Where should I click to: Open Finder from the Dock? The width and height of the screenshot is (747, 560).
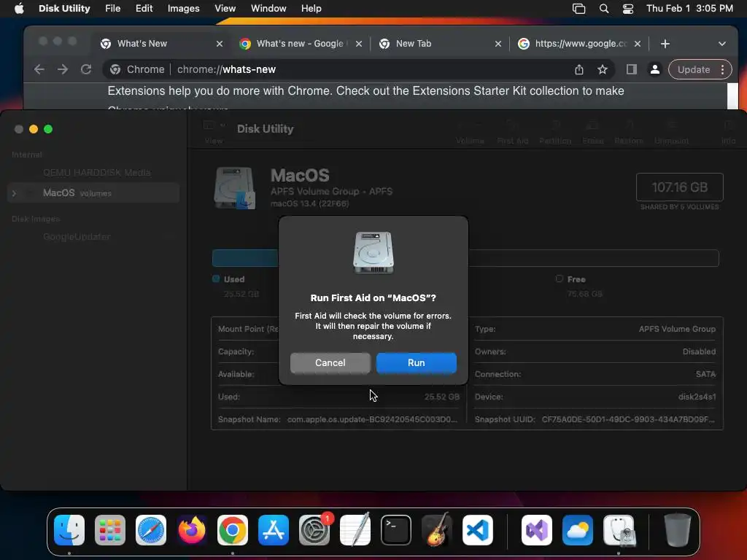[69, 530]
